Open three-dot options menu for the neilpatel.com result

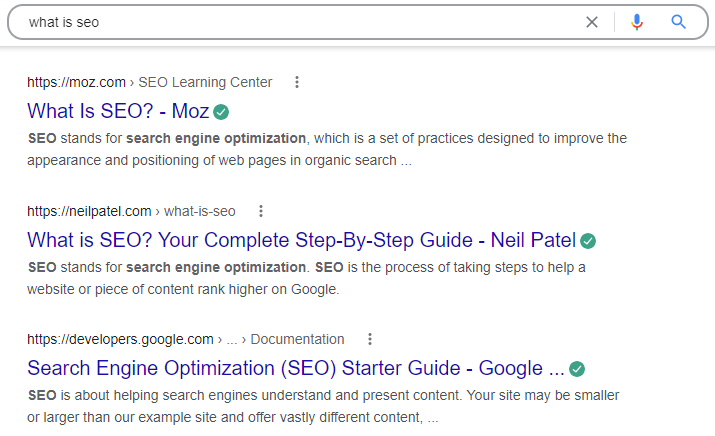click(x=261, y=211)
